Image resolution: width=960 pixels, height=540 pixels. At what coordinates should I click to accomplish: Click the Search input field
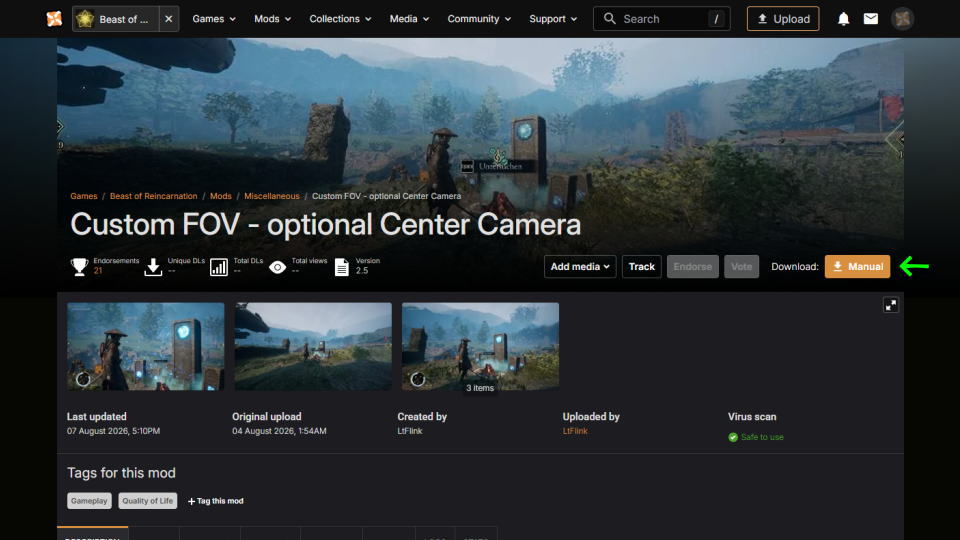pos(662,19)
